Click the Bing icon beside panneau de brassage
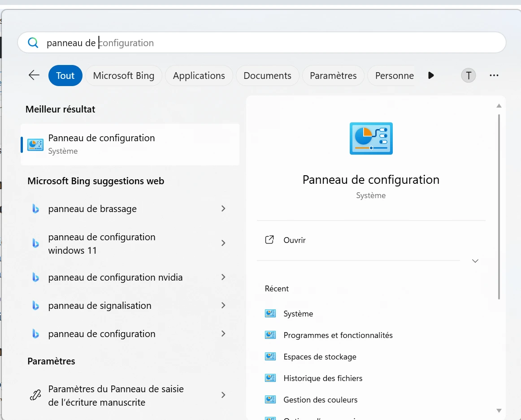 (x=35, y=209)
